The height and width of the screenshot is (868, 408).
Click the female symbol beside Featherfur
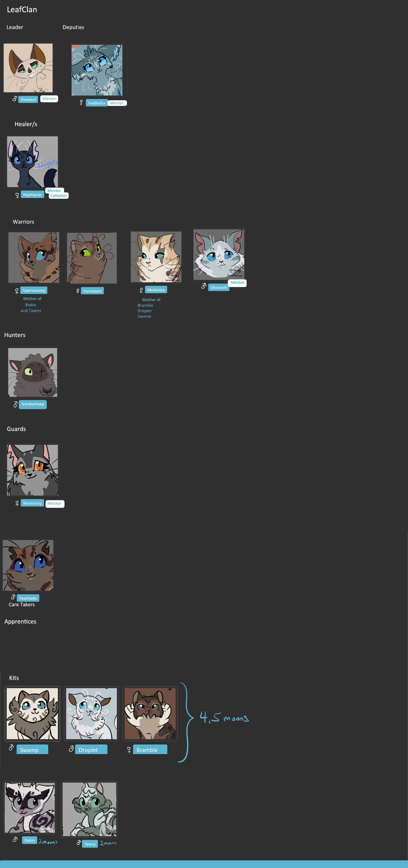[81, 102]
